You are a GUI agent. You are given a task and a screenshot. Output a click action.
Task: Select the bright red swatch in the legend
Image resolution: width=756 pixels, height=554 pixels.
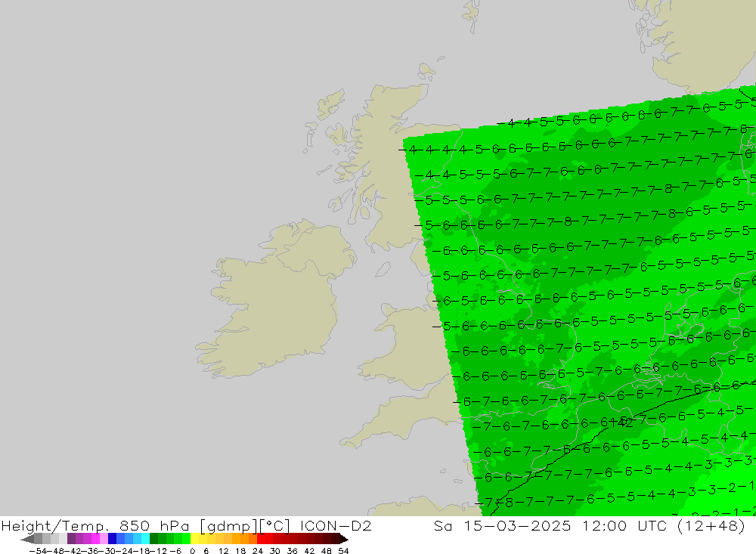[x=261, y=539]
